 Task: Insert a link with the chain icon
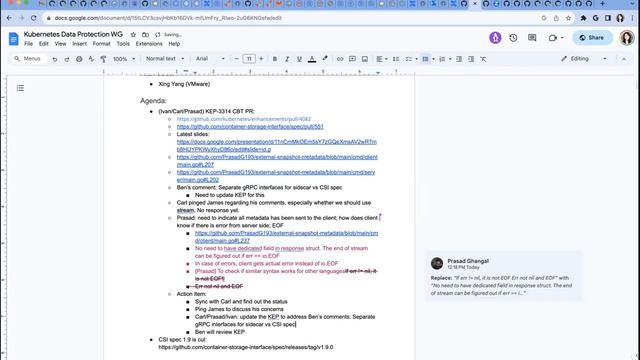340,59
